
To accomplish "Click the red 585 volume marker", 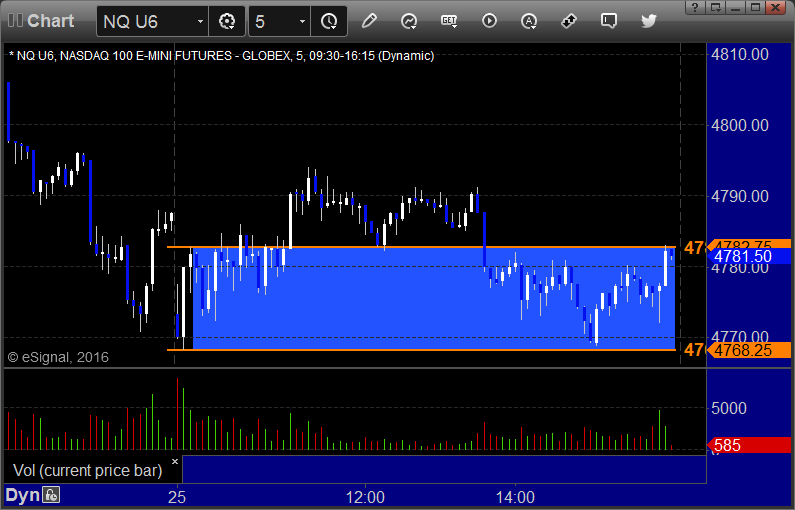I will (749, 445).
